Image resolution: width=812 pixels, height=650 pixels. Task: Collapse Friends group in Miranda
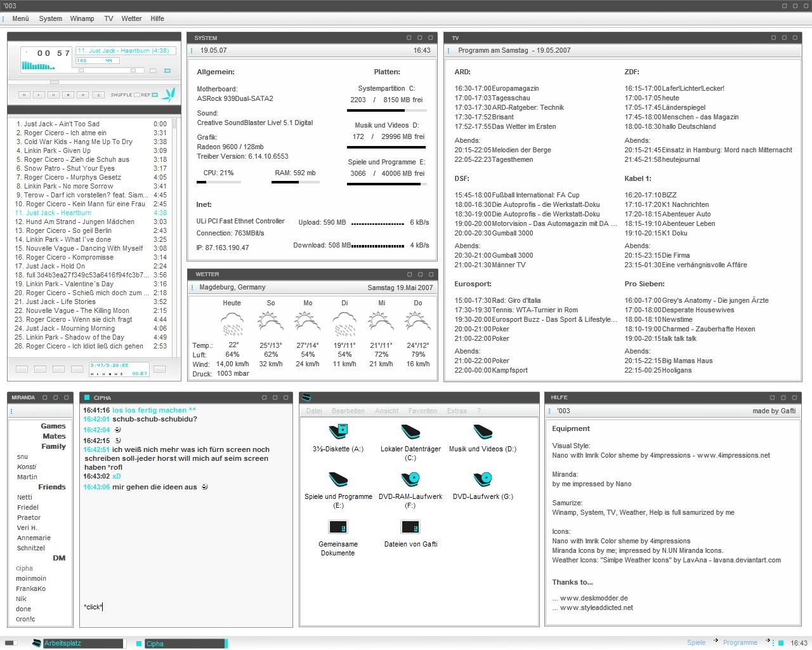52,487
